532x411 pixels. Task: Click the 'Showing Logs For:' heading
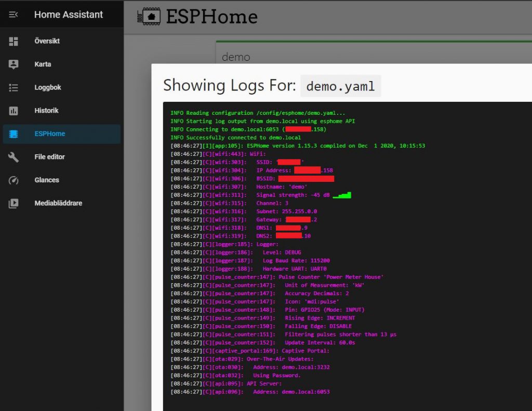230,85
